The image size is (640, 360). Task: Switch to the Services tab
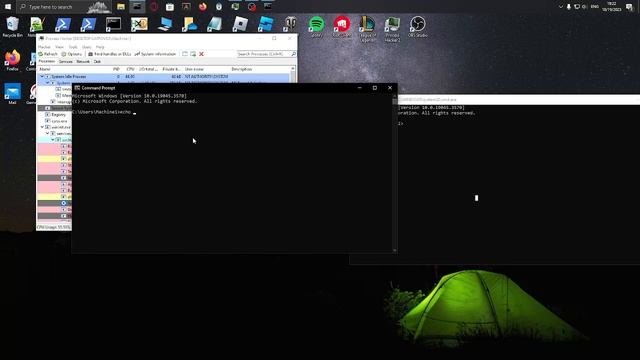tap(65, 62)
